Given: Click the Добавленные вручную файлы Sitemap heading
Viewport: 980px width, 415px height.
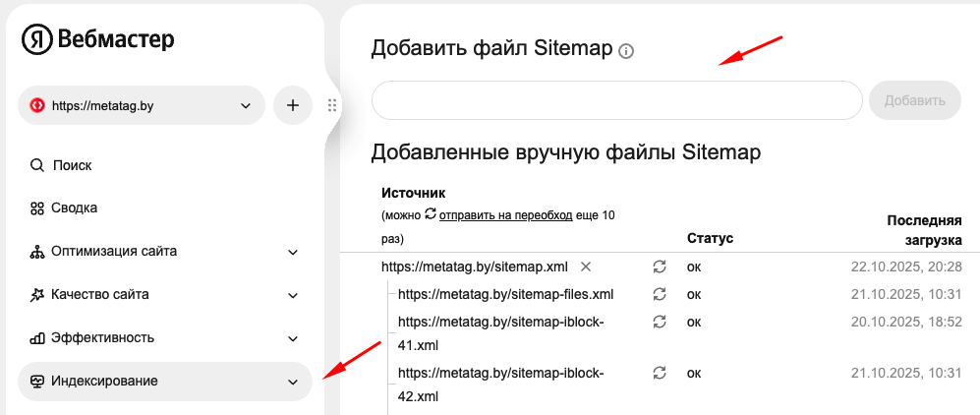Looking at the screenshot, I should click(565, 152).
